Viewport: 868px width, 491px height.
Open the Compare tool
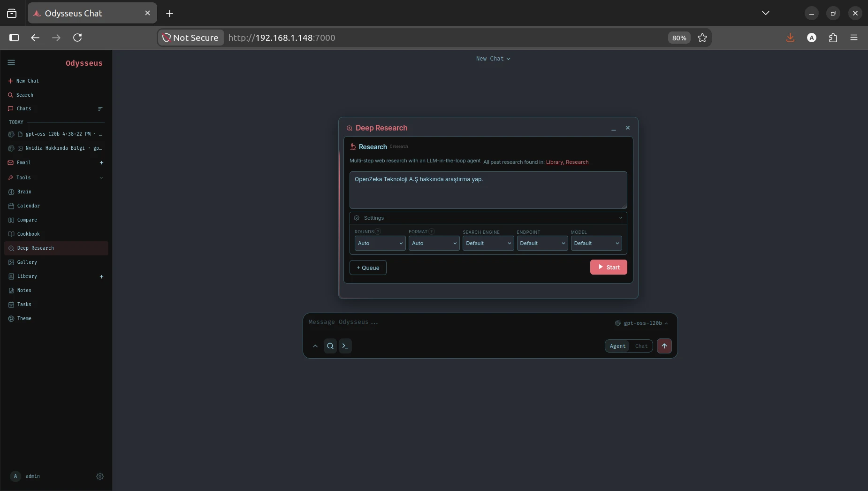tap(27, 220)
